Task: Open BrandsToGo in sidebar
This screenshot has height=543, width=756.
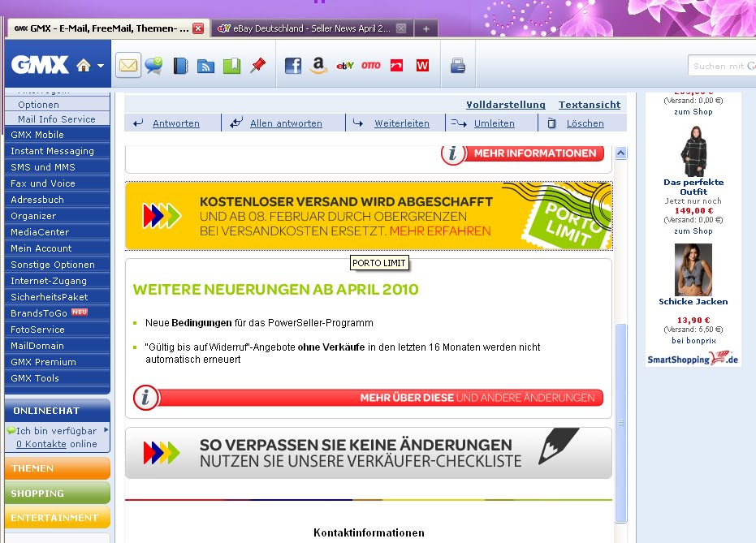Action: click(x=58, y=313)
